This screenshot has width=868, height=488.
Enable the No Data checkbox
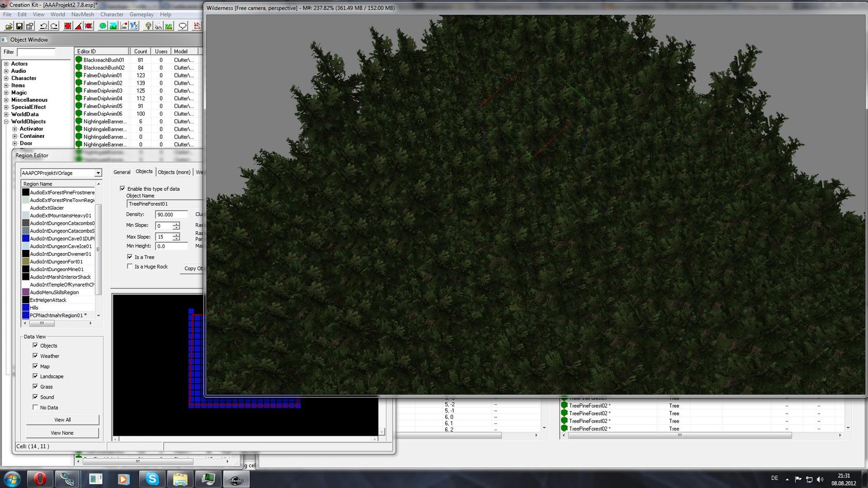coord(35,407)
